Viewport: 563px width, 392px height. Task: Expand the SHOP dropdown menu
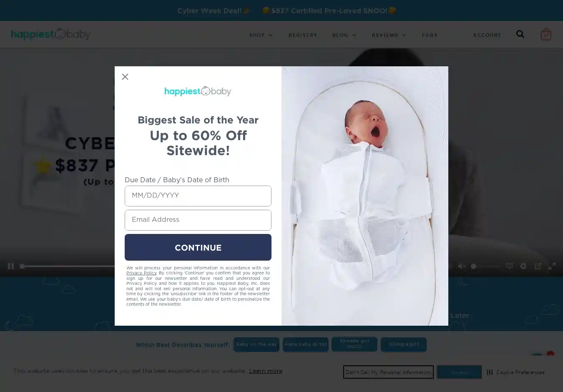point(261,35)
